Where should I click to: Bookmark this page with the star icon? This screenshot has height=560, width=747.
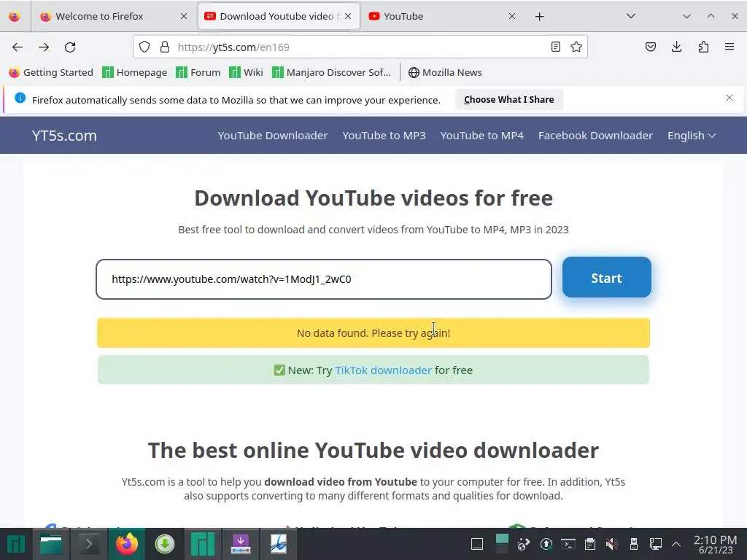[576, 47]
